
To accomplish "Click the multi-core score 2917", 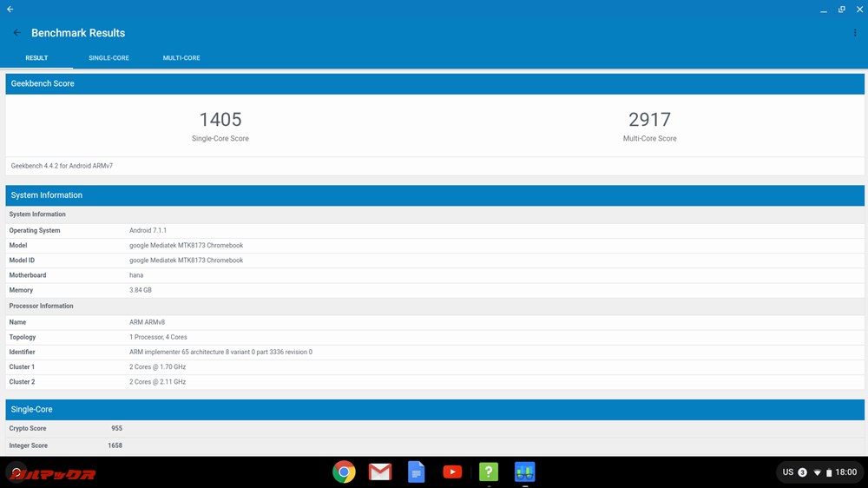I will 649,119.
